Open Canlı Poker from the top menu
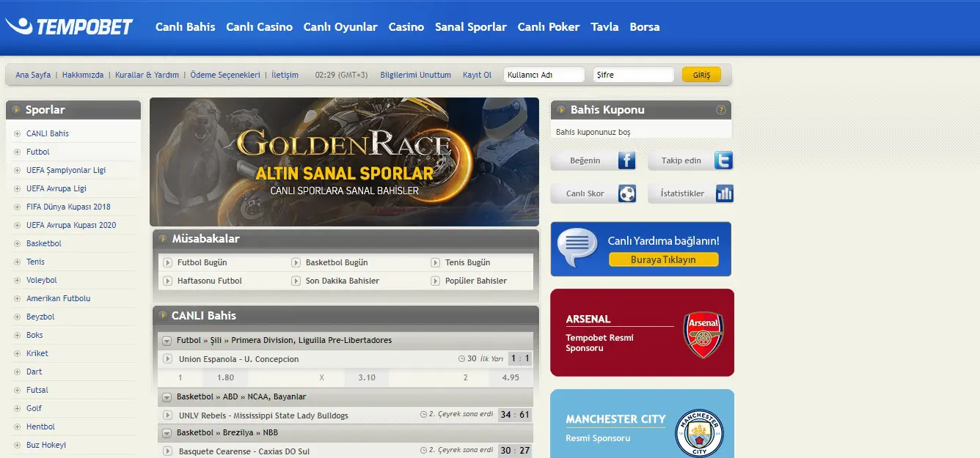 549,27
